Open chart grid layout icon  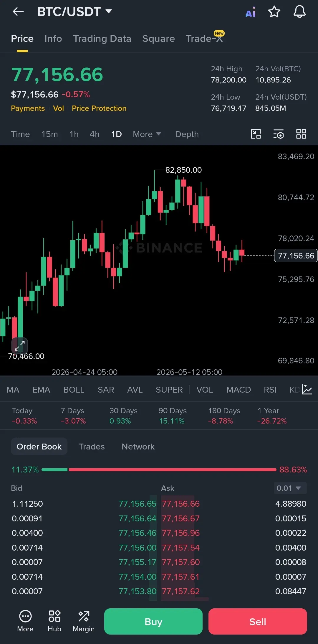(x=301, y=134)
